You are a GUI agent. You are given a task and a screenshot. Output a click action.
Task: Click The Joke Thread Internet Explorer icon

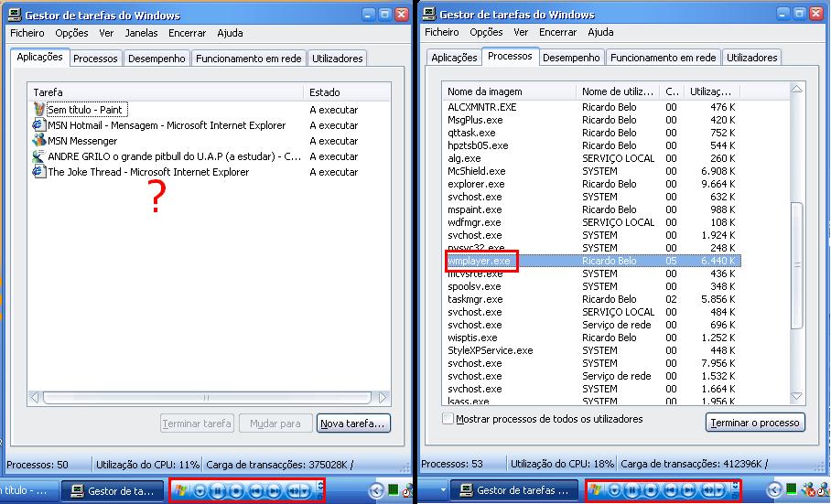pyautogui.click(x=39, y=172)
